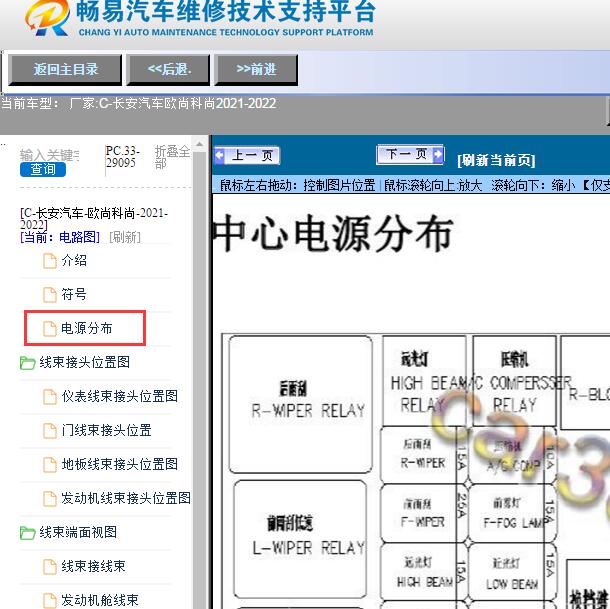
Task: Click the page icon beside 符号
Action: click(x=49, y=295)
